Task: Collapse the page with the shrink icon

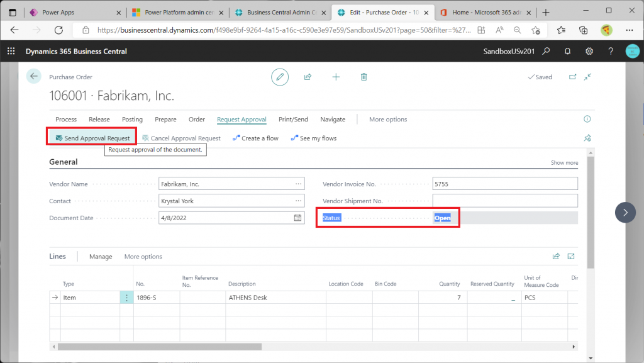Action: [588, 77]
